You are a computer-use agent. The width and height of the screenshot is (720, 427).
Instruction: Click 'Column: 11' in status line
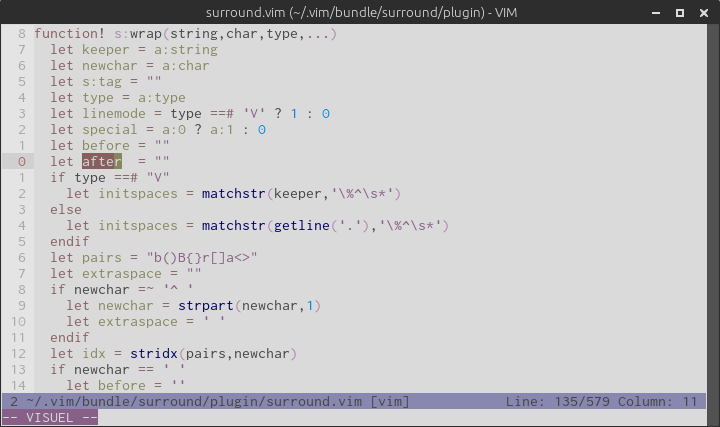[x=658, y=402]
